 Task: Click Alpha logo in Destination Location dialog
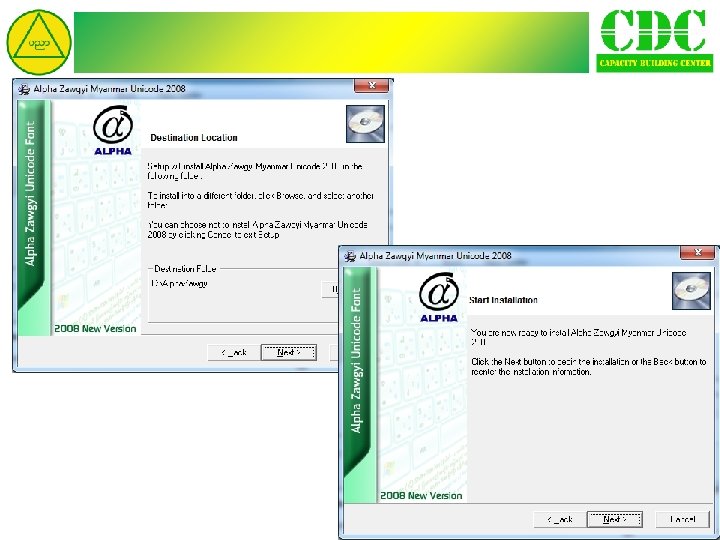tap(112, 131)
